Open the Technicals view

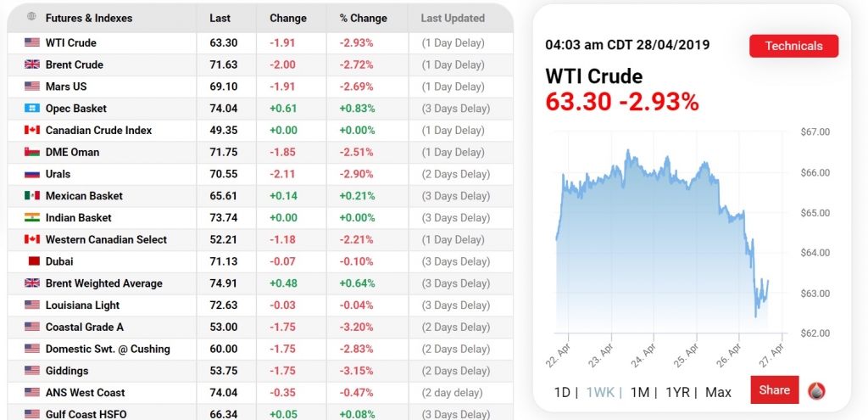tap(793, 46)
